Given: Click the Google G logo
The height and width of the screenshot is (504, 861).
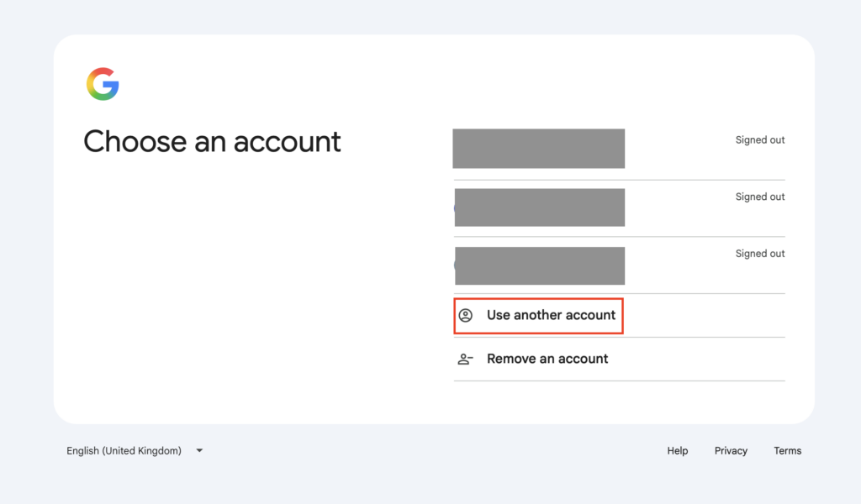Looking at the screenshot, I should coord(103,84).
